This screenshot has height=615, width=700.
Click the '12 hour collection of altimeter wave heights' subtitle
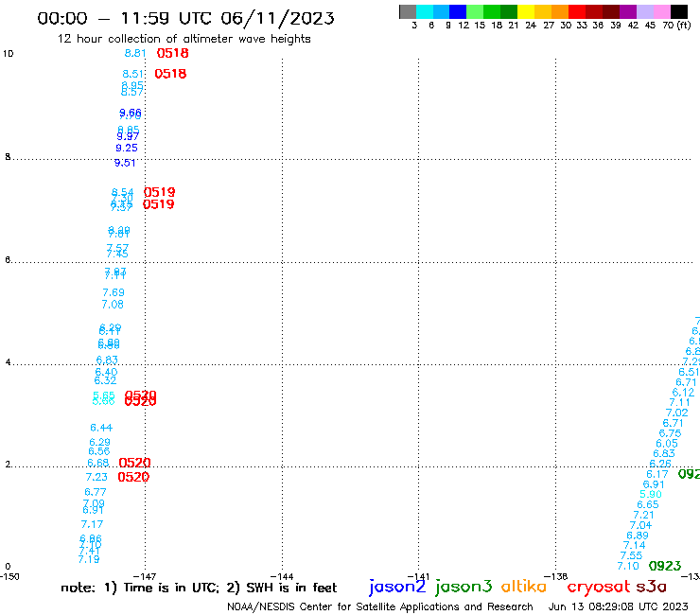point(184,39)
